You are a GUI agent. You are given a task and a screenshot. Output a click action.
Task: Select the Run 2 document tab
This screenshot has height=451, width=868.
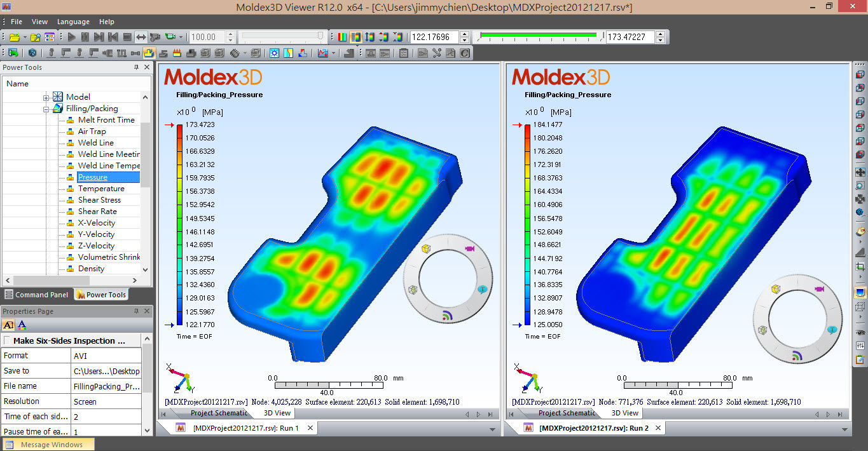[594, 428]
